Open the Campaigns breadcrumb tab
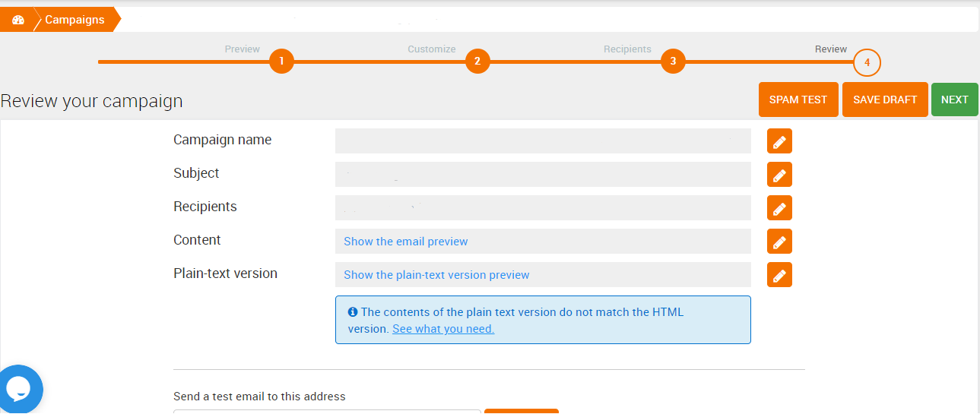 coord(75,20)
